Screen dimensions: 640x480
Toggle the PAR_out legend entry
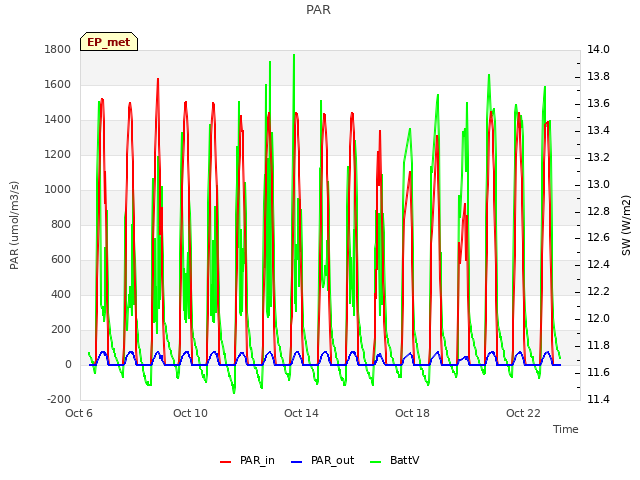tap(322, 460)
